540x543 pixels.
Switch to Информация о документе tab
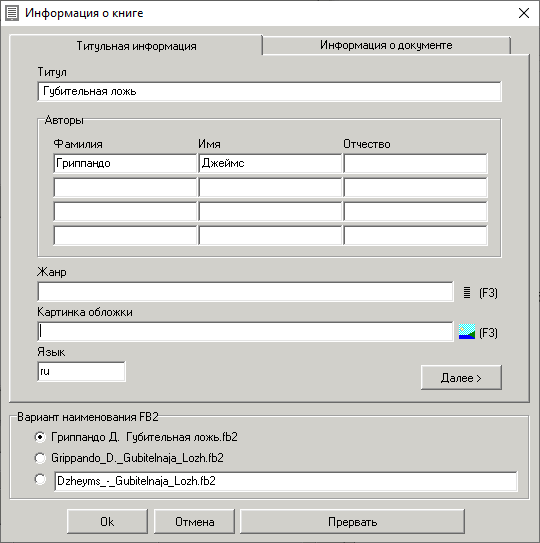coord(386,45)
